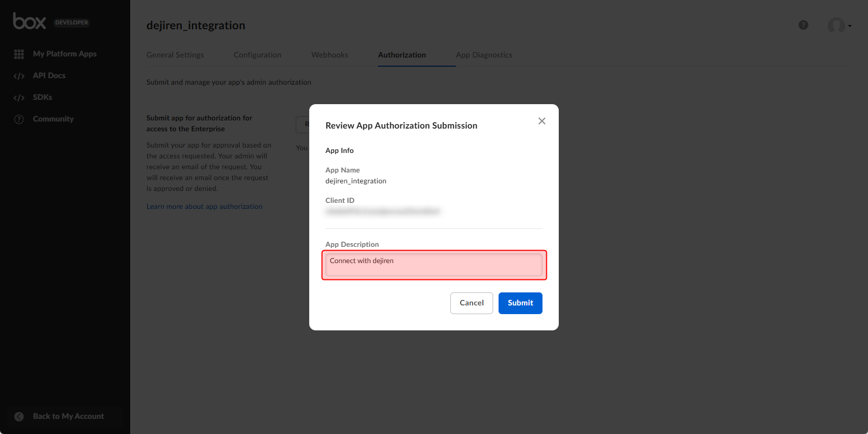Open Community in sidebar
868x434 pixels.
(53, 119)
